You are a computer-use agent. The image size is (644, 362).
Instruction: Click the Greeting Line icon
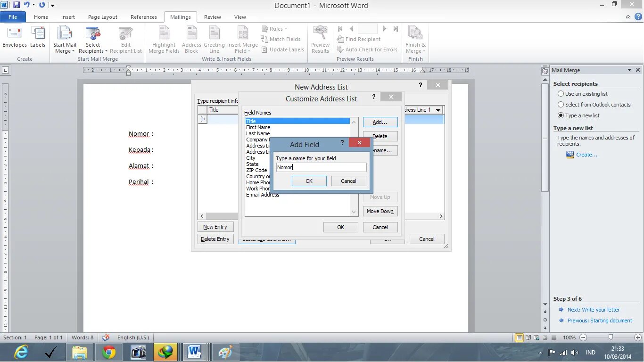pyautogui.click(x=214, y=40)
